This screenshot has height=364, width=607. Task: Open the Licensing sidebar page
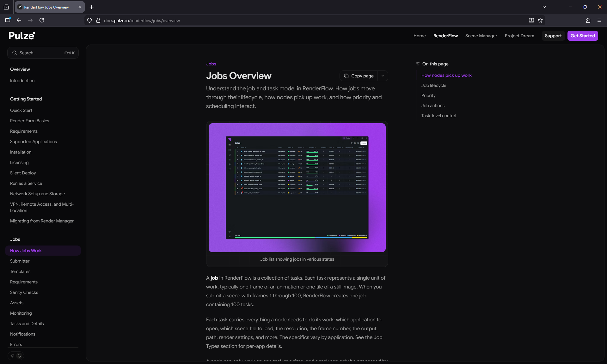[x=19, y=162]
